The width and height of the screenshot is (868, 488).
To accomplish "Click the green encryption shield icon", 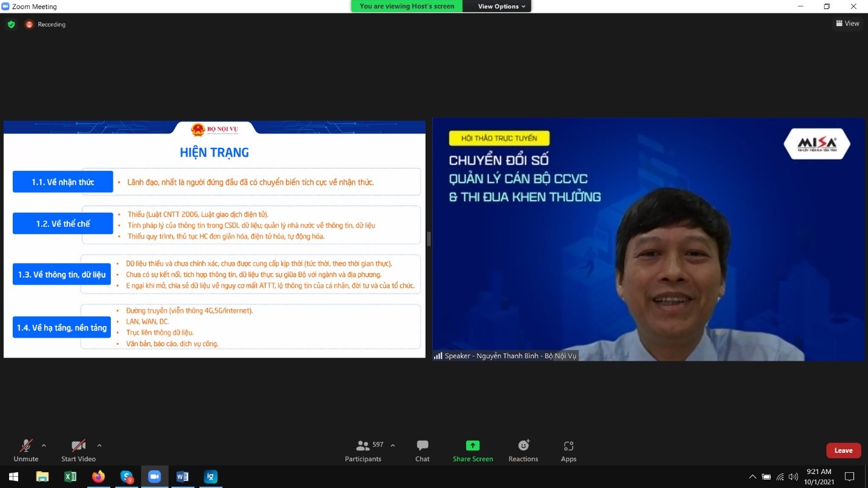I will pyautogui.click(x=11, y=24).
